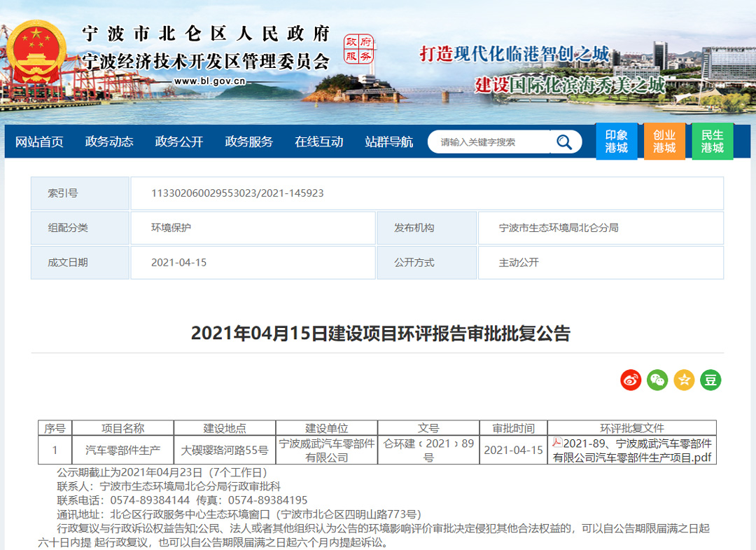756x550 pixels.
Task: Click the keyword search input field
Action: 490,142
